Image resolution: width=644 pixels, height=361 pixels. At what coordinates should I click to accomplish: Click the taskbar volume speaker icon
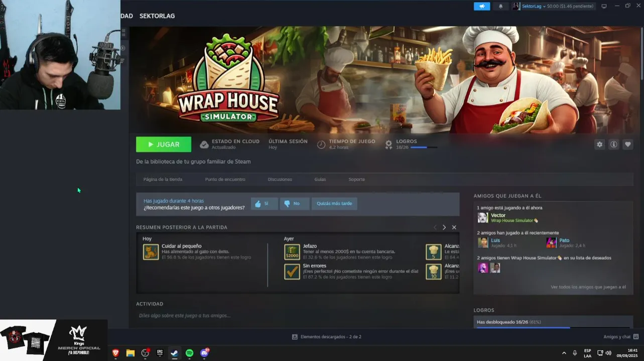(x=608, y=353)
